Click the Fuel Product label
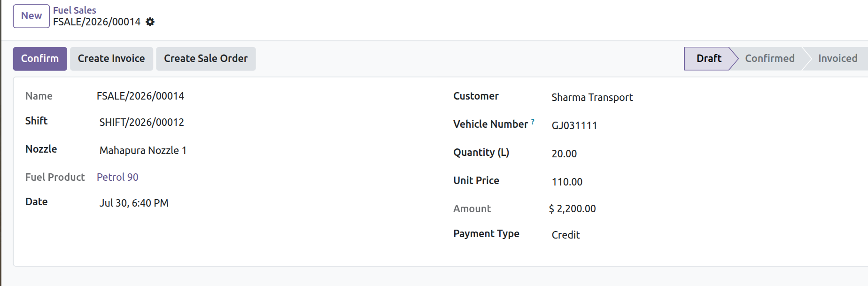Screen dimensions: 868x286 [55, 177]
